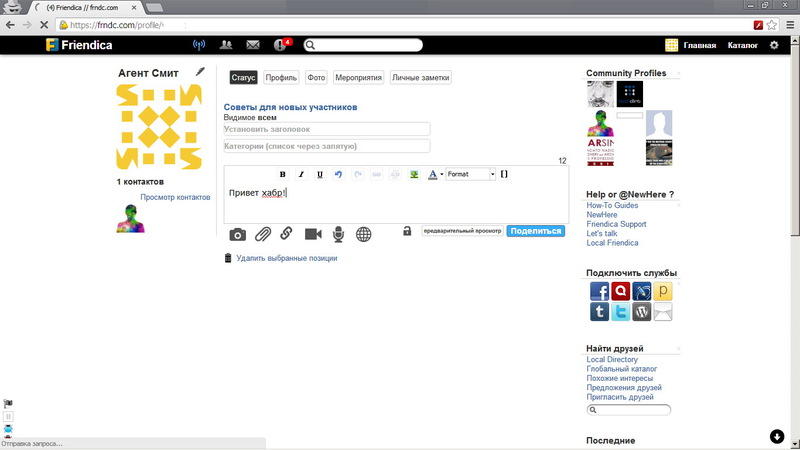The height and width of the screenshot is (450, 800).
Task: Set location with the globe icon
Action: tap(363, 235)
